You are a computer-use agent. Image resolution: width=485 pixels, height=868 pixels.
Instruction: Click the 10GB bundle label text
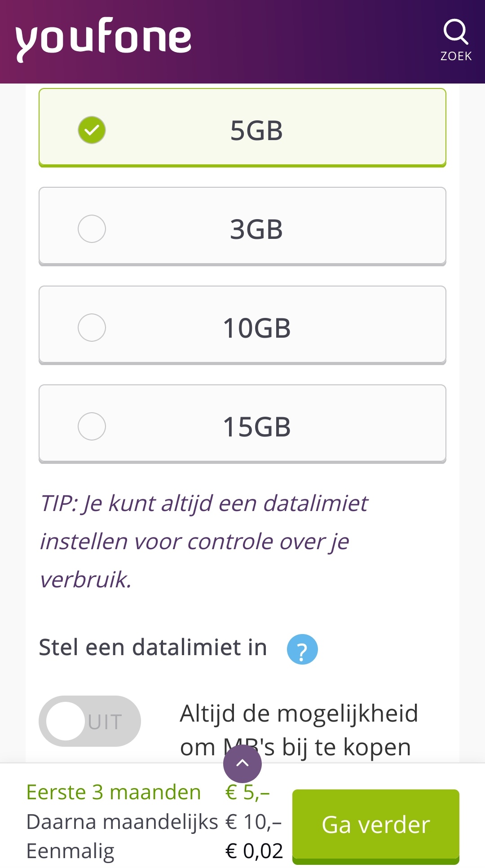click(256, 328)
